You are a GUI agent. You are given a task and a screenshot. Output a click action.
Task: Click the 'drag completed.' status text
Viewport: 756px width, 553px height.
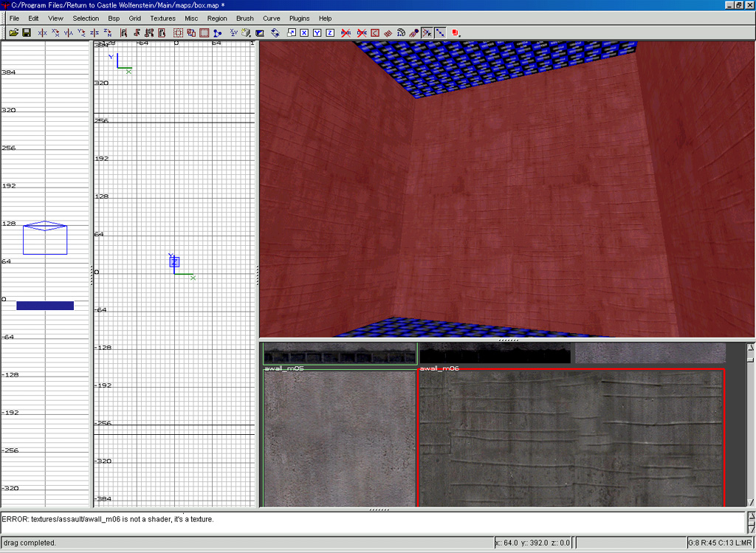(x=30, y=543)
